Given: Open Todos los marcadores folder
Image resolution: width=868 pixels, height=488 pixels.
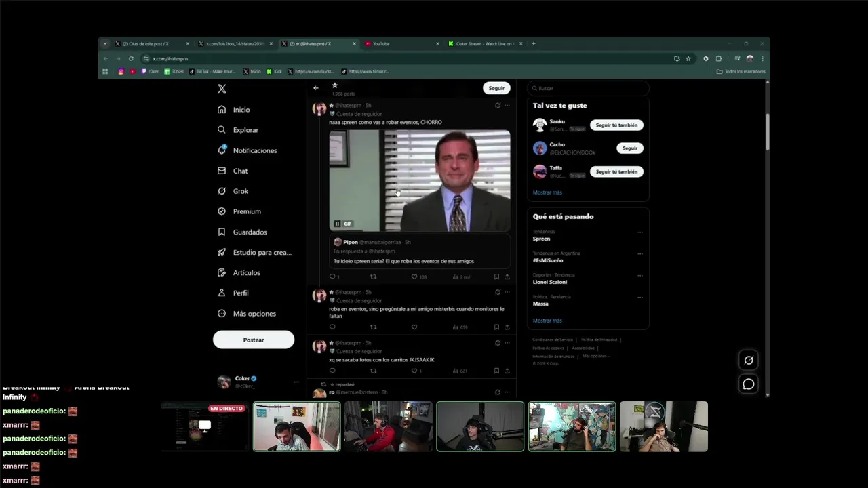Looking at the screenshot, I should tap(741, 71).
